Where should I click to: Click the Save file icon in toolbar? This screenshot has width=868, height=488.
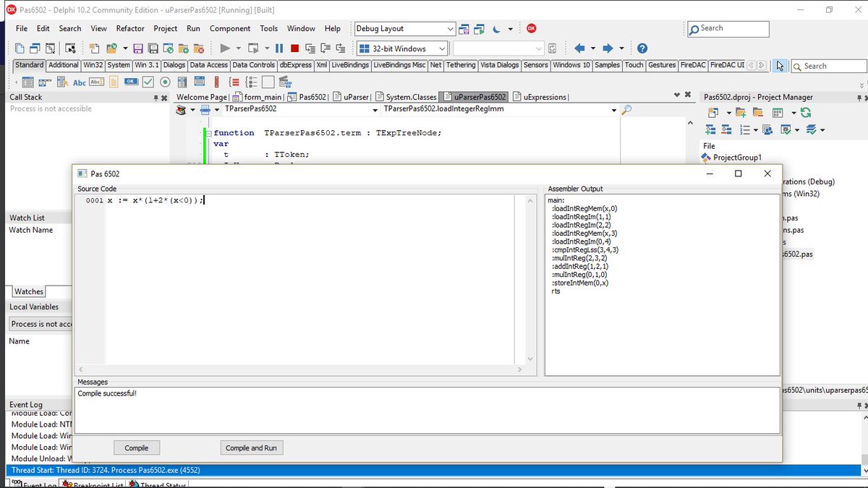click(137, 48)
